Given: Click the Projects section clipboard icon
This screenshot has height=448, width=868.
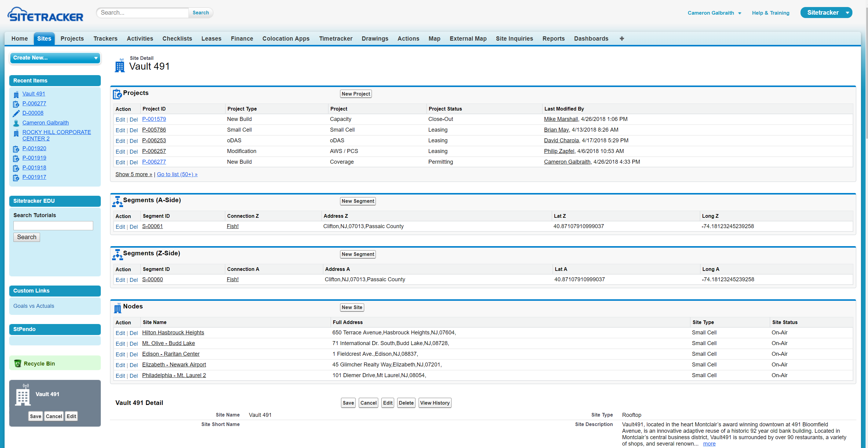Looking at the screenshot, I should point(117,94).
